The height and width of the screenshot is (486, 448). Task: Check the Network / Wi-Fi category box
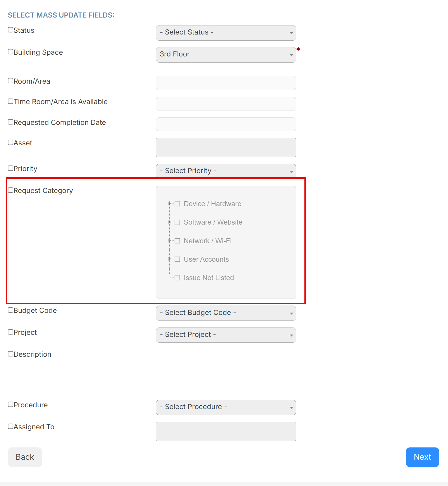click(177, 241)
